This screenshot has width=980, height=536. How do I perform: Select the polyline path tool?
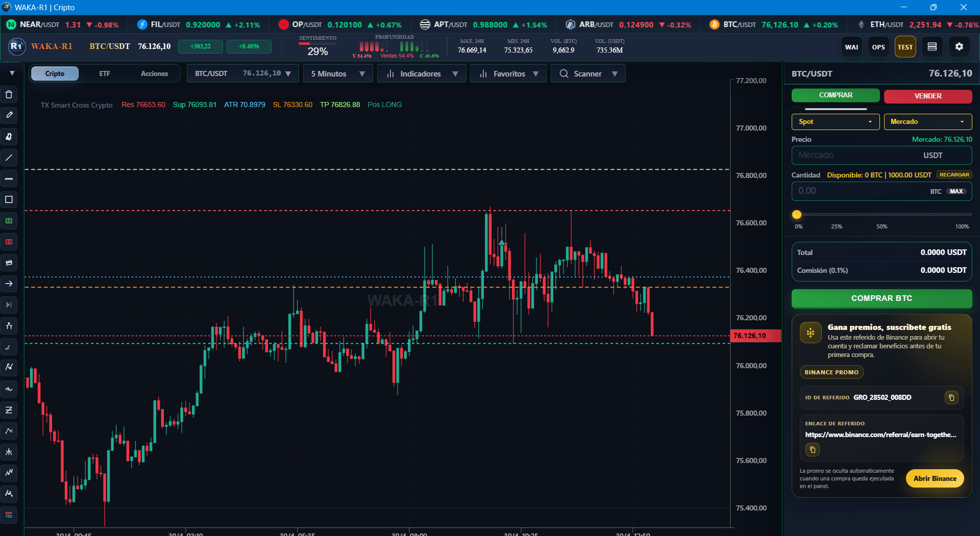coord(9,431)
